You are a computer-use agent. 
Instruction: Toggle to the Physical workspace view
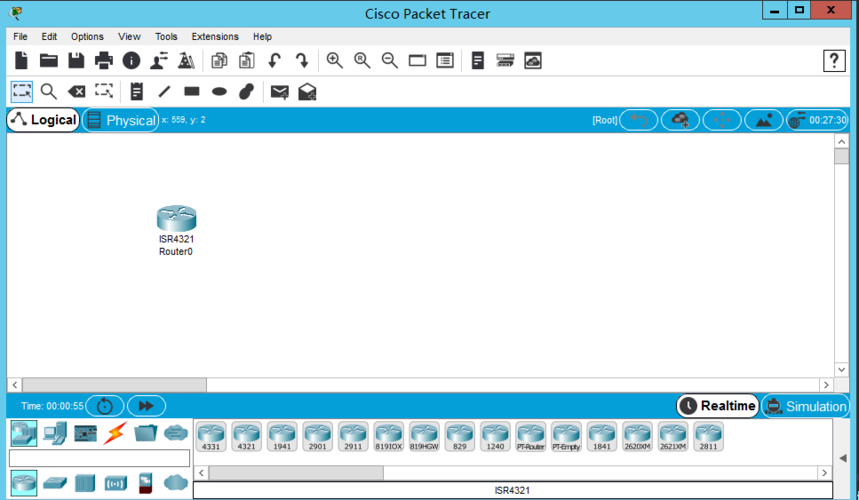(120, 120)
